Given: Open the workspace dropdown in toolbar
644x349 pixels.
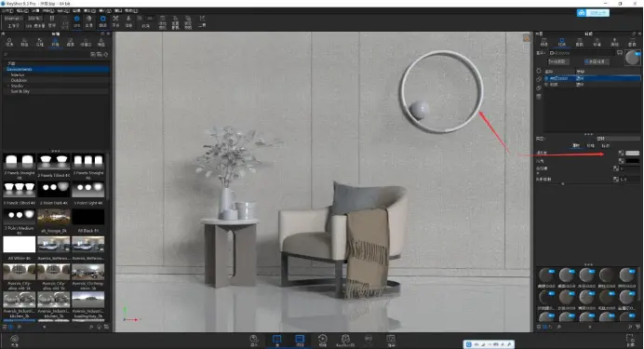Looking at the screenshot, I should [13, 19].
